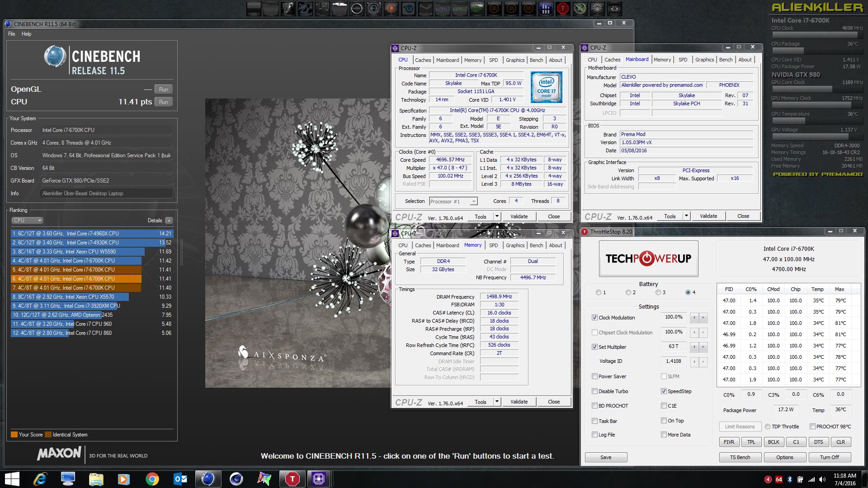This screenshot has height=488, width=868.
Task: Open the Origin launcher in top dock
Action: (392, 8)
